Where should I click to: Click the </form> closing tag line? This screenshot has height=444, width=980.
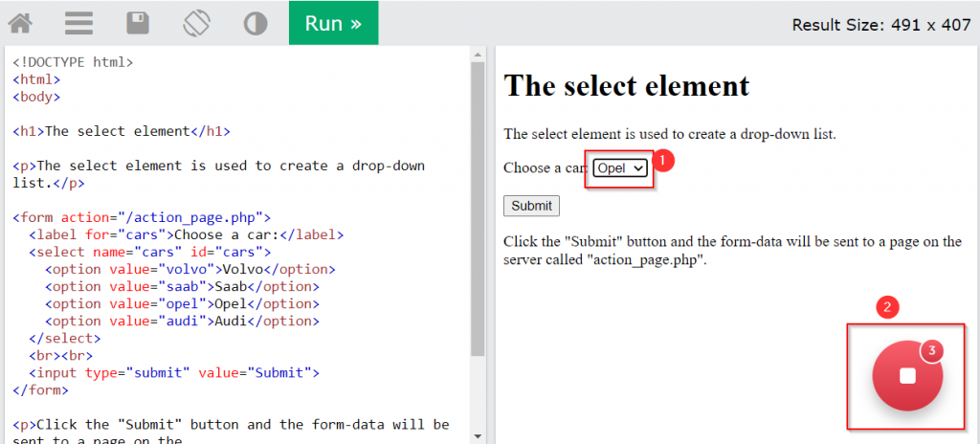coord(40,390)
